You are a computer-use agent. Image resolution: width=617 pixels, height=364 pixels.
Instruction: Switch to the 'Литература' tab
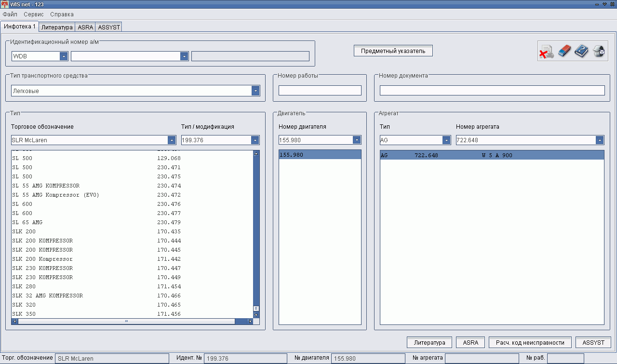(57, 27)
